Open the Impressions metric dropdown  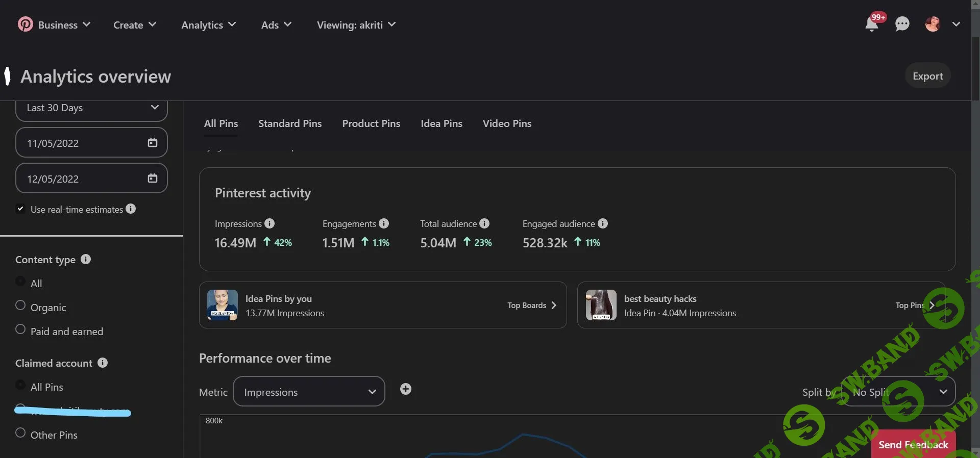pos(309,392)
